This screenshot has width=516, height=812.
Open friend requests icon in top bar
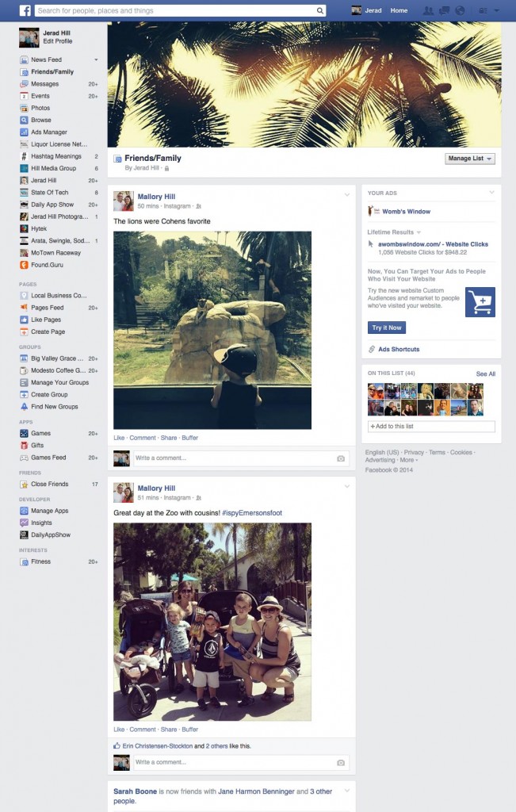tap(428, 10)
